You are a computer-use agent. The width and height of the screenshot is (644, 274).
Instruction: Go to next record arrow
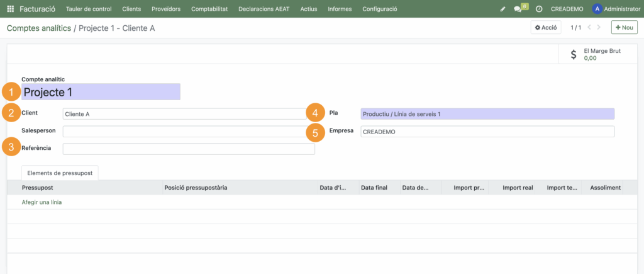click(x=599, y=28)
